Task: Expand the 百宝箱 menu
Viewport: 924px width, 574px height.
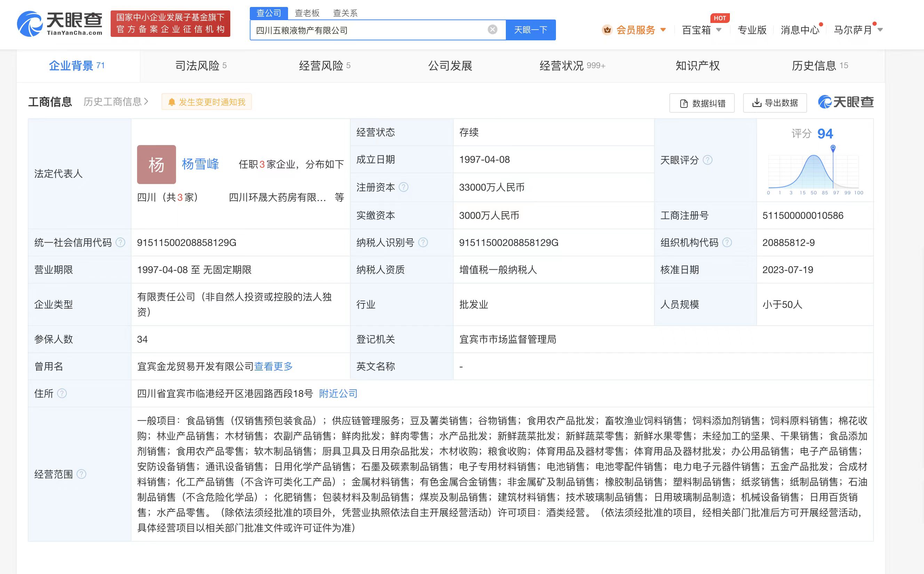Action: coord(702,30)
